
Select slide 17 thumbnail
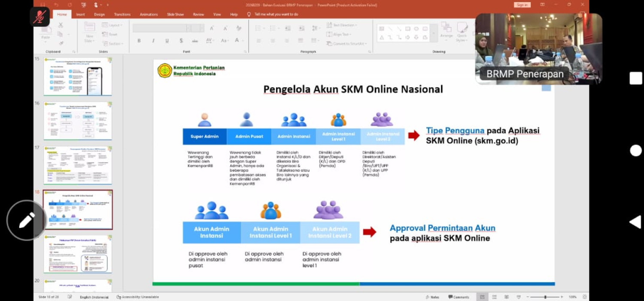78,165
